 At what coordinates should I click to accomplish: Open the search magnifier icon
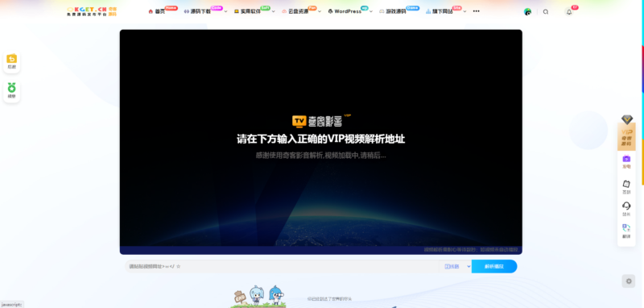[546, 12]
